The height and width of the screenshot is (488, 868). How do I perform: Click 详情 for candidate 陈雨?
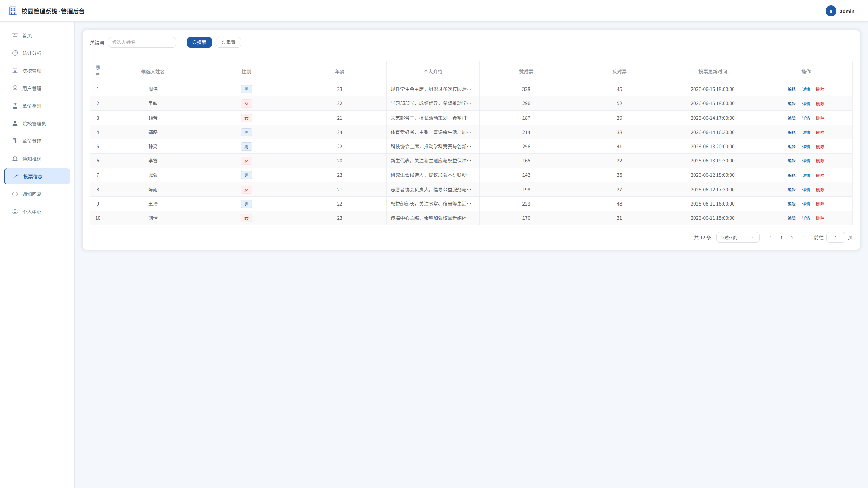coord(806,190)
